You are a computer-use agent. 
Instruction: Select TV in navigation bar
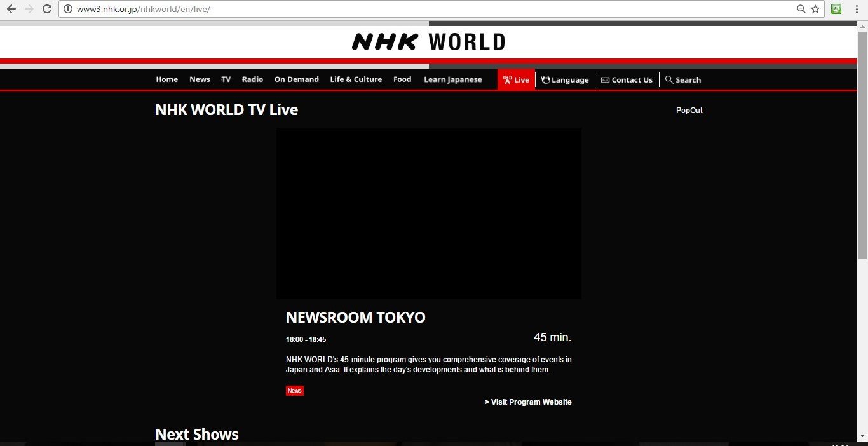pos(226,79)
